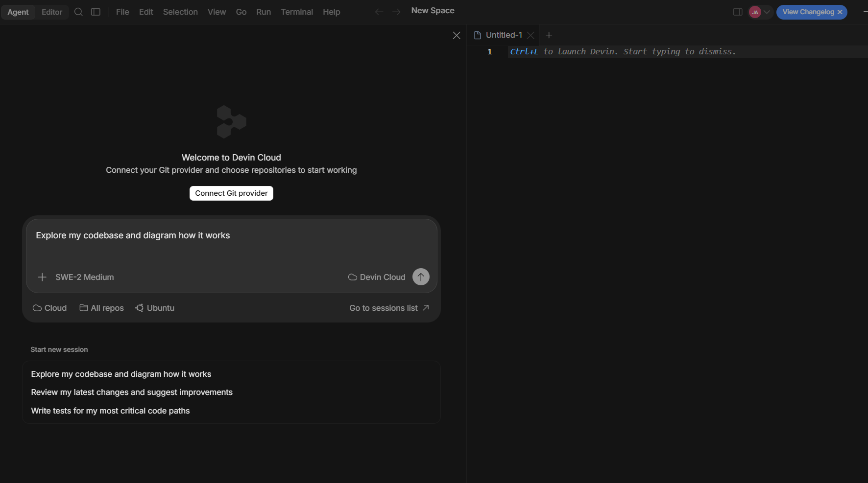The height and width of the screenshot is (483, 868).
Task: Add a new editor tab
Action: click(x=549, y=35)
